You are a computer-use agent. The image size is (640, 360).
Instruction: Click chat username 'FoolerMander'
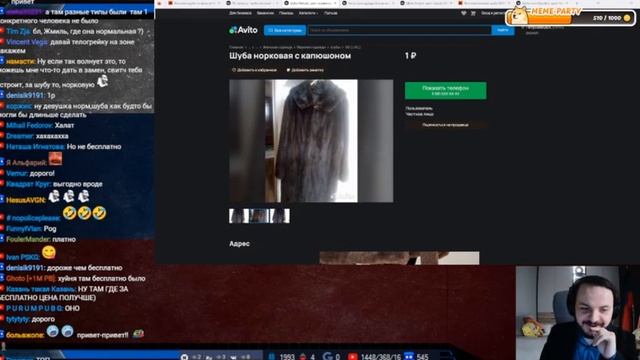28,239
